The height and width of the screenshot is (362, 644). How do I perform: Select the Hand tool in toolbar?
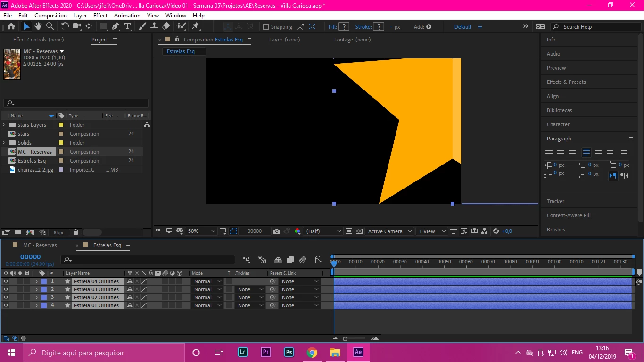pos(38,26)
